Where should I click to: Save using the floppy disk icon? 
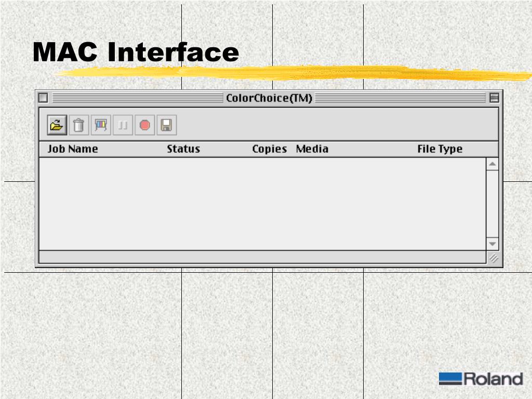coord(167,125)
